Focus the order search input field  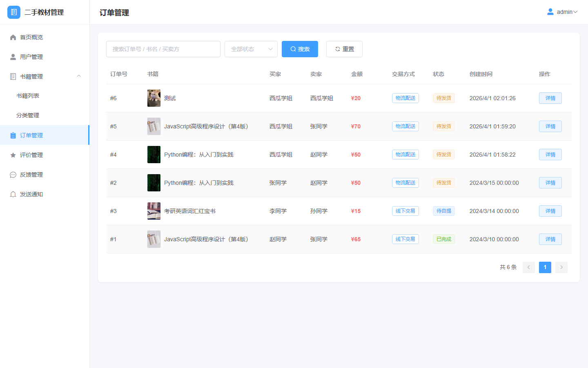(163, 49)
